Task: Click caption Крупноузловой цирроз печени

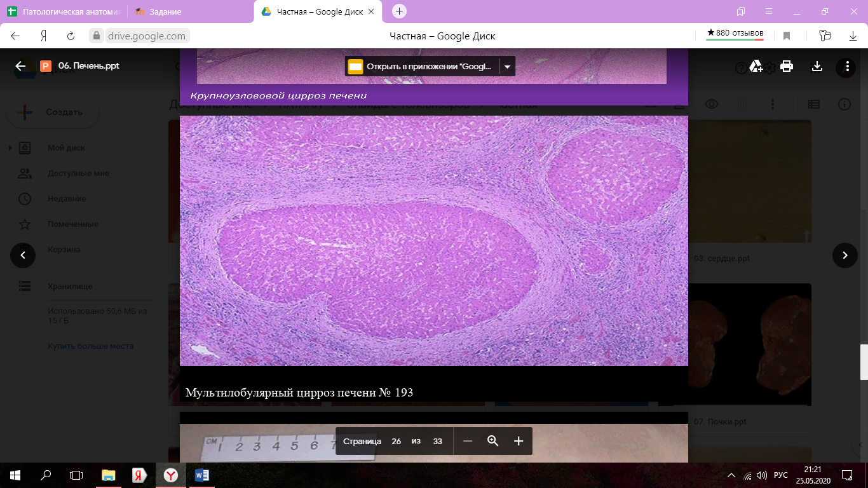Action: click(x=278, y=96)
